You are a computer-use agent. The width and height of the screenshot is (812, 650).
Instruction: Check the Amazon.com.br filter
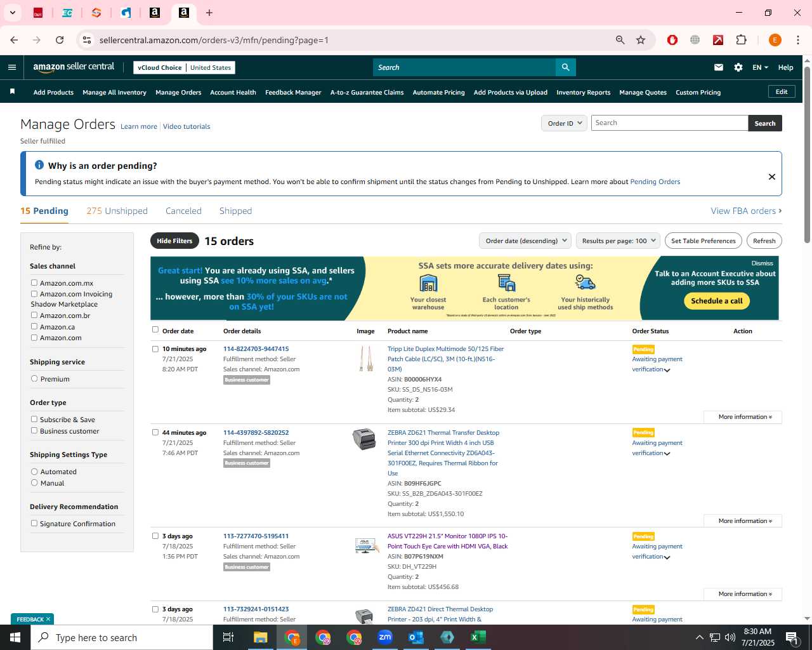[x=34, y=315]
